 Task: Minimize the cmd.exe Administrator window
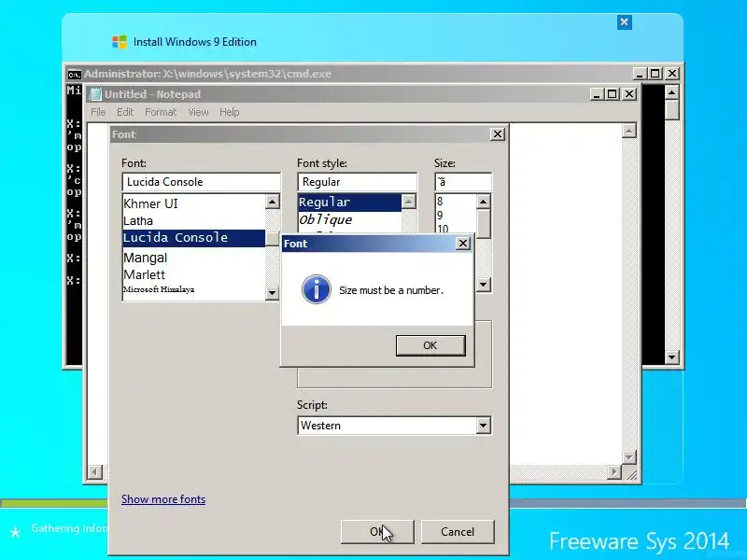640,74
